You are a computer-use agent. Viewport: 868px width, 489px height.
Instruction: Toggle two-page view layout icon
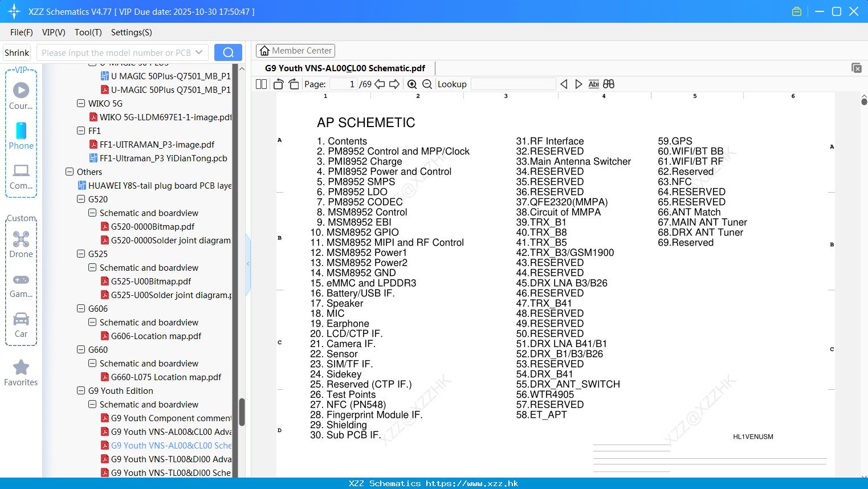point(261,84)
